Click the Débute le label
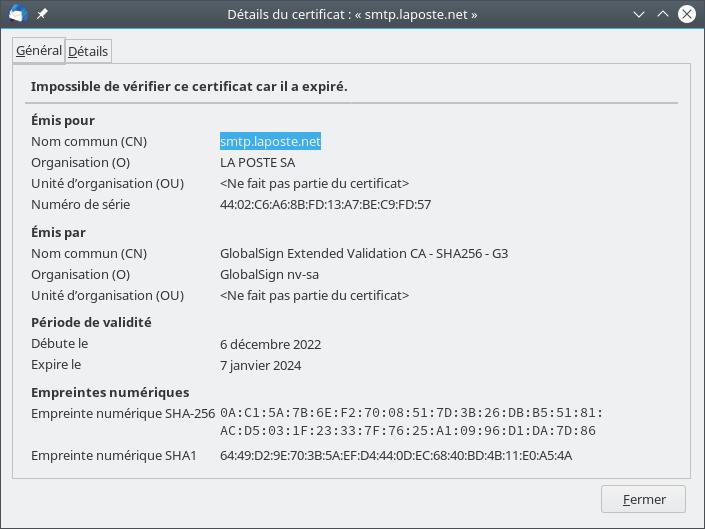Viewport: 705px width, 529px height. coord(59,343)
